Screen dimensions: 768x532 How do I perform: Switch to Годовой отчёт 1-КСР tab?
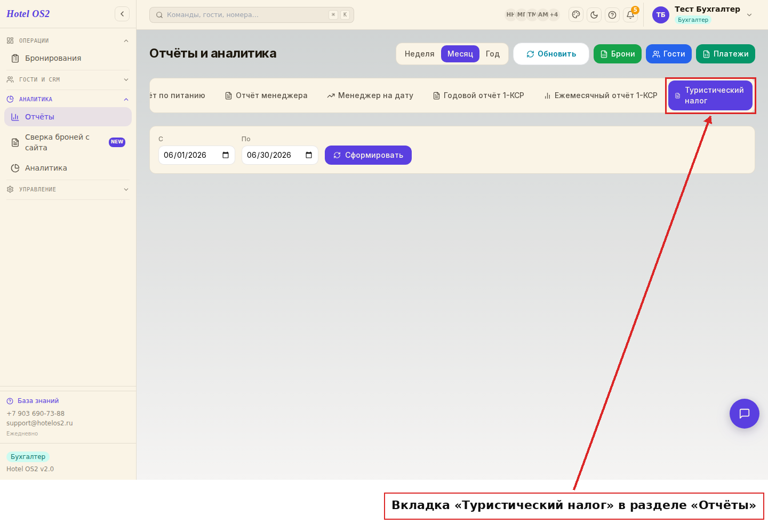pos(478,95)
